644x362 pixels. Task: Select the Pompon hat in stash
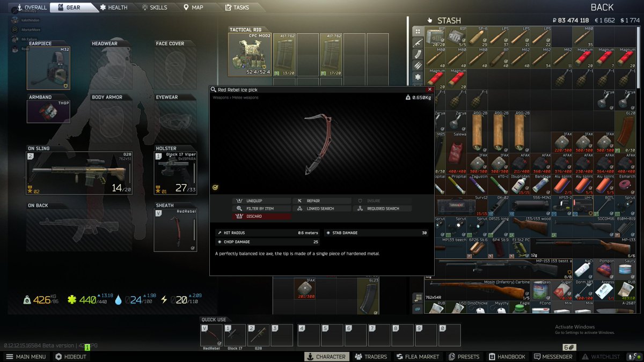(604, 269)
